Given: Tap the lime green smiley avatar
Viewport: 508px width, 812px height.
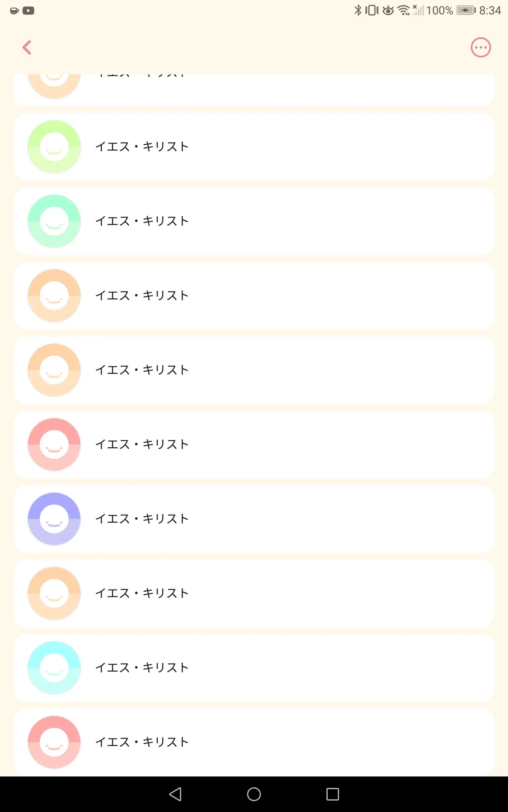Looking at the screenshot, I should [x=54, y=147].
